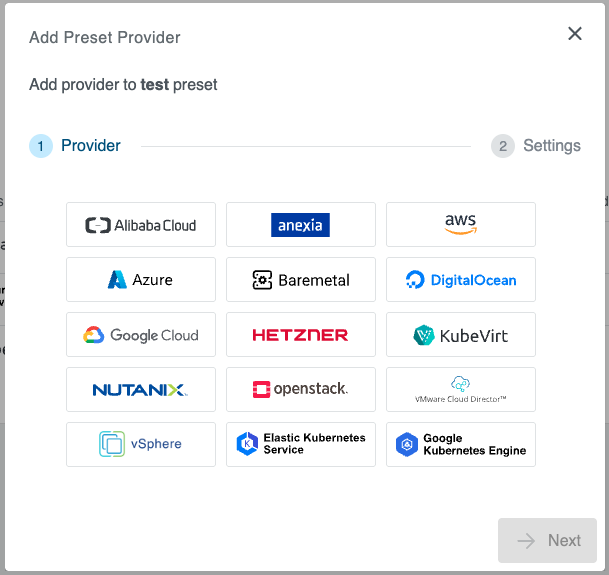Choose KubeVirt as the provider
The height and width of the screenshot is (575, 609).
(x=461, y=335)
